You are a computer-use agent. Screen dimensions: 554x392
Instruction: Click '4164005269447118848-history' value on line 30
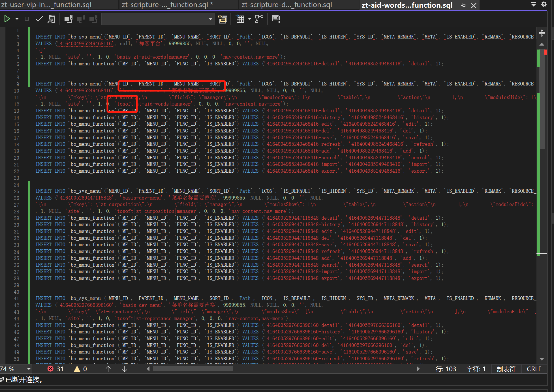pos(303,224)
